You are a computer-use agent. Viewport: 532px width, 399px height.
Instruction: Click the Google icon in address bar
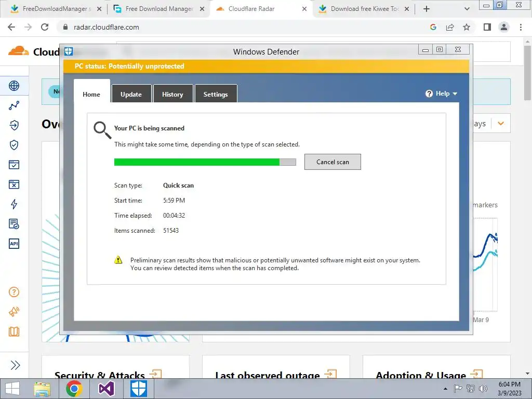[x=433, y=27]
